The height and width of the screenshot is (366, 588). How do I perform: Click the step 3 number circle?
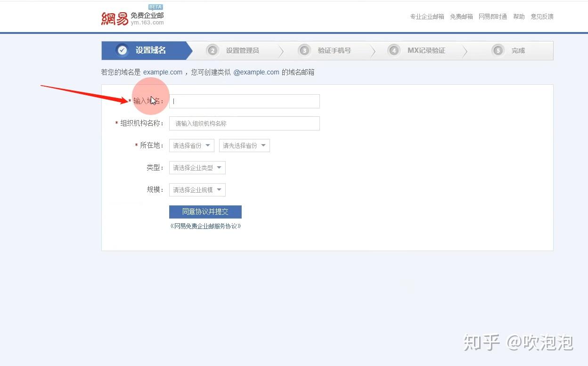point(304,50)
